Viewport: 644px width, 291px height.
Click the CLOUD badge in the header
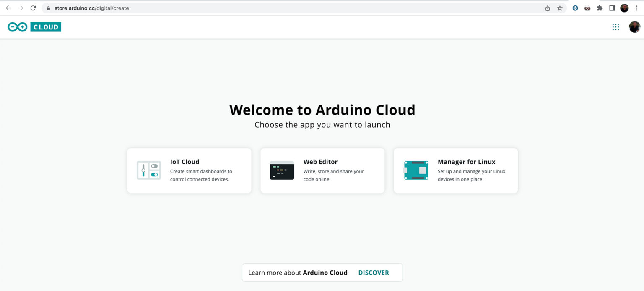(46, 27)
